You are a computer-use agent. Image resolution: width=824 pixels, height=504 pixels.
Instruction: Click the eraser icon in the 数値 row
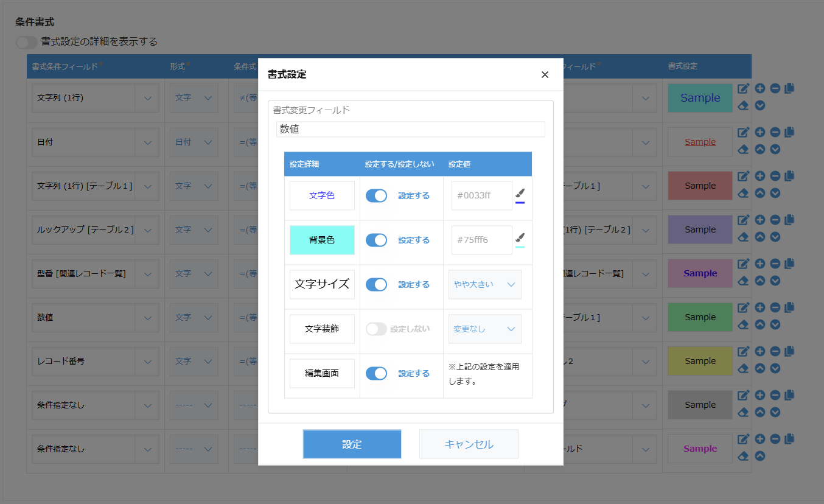743,325
